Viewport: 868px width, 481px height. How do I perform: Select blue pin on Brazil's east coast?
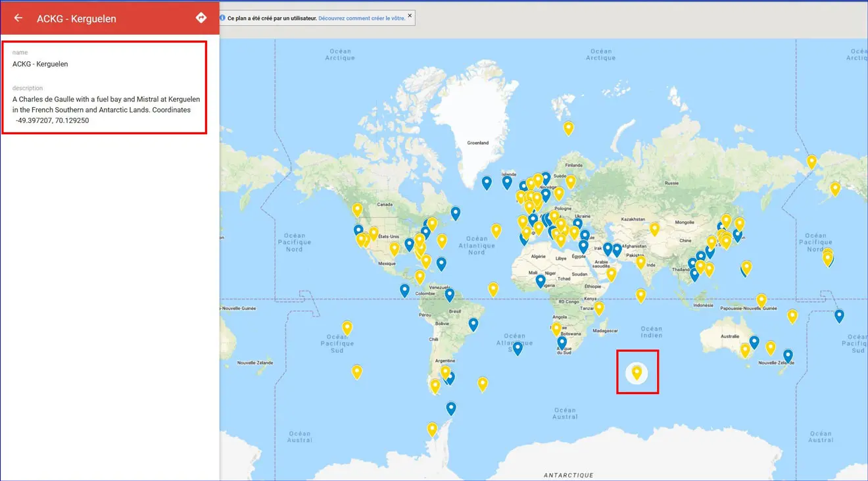(x=473, y=324)
